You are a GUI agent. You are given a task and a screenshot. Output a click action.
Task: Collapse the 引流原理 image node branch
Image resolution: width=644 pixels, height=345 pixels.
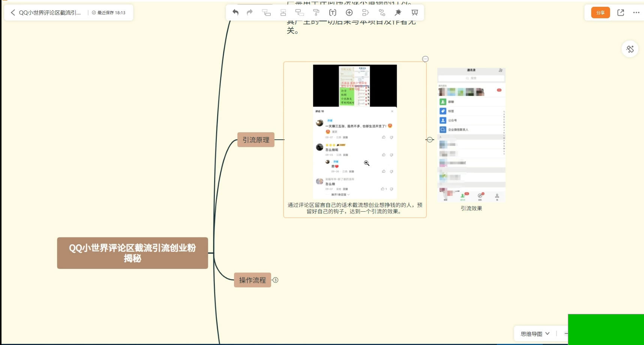pos(430,140)
